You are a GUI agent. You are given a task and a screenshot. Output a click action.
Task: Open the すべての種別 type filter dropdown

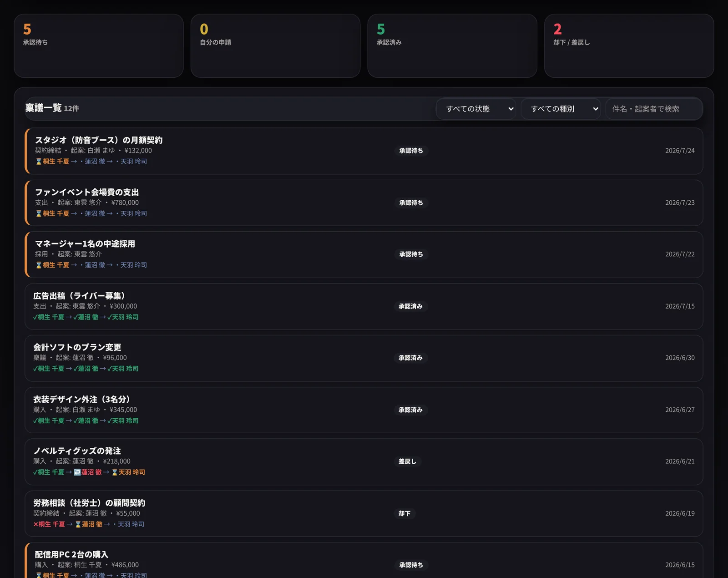coord(561,109)
